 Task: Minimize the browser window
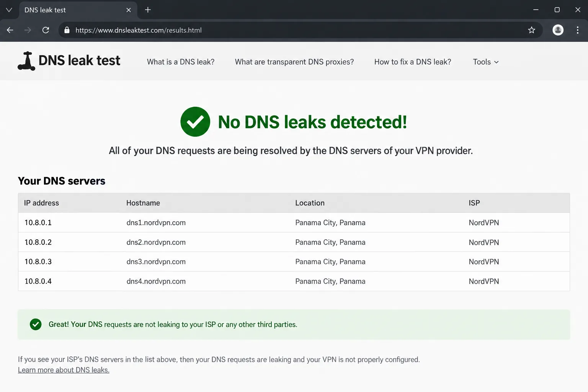click(536, 10)
